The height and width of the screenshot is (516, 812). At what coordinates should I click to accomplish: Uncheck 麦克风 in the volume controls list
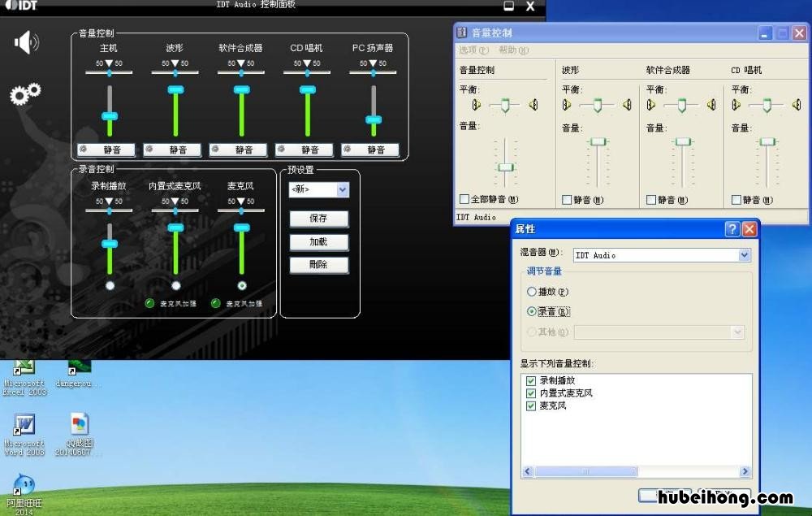click(x=531, y=405)
